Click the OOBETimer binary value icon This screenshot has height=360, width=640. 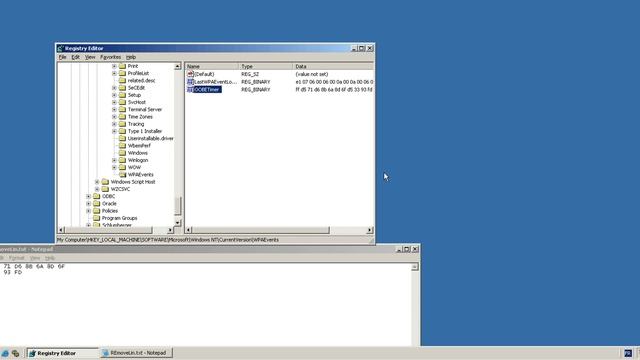tap(190, 89)
